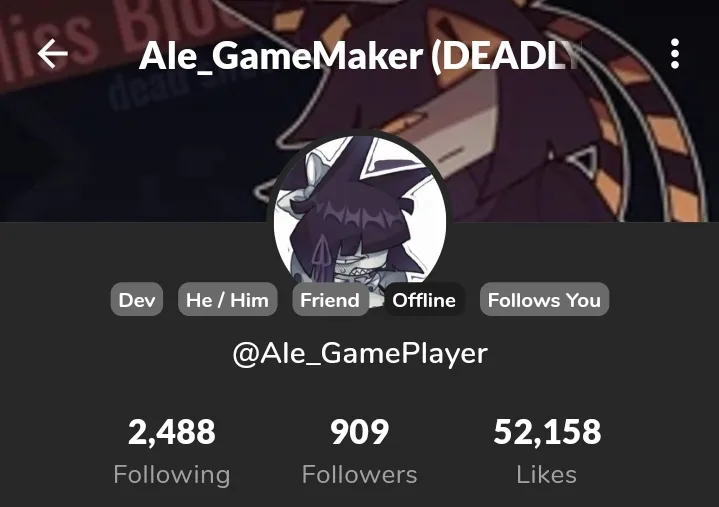
Task: View the 909 followers count
Action: [360, 432]
